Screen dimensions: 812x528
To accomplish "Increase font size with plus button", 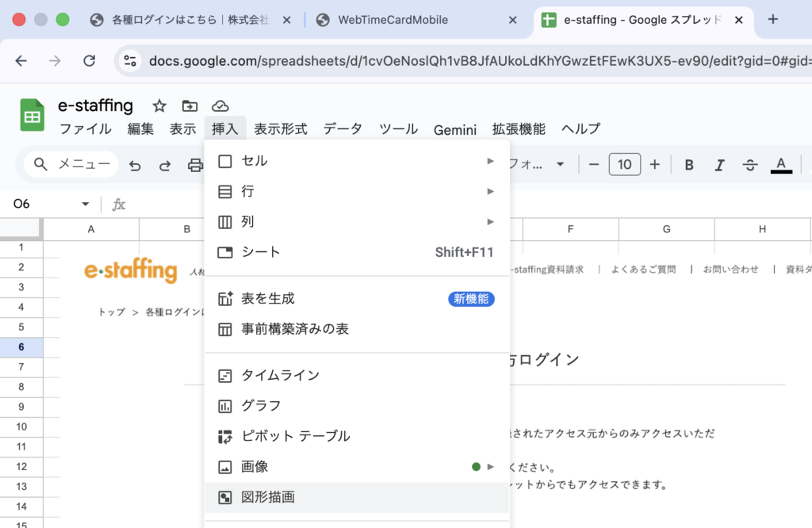I will [x=654, y=165].
